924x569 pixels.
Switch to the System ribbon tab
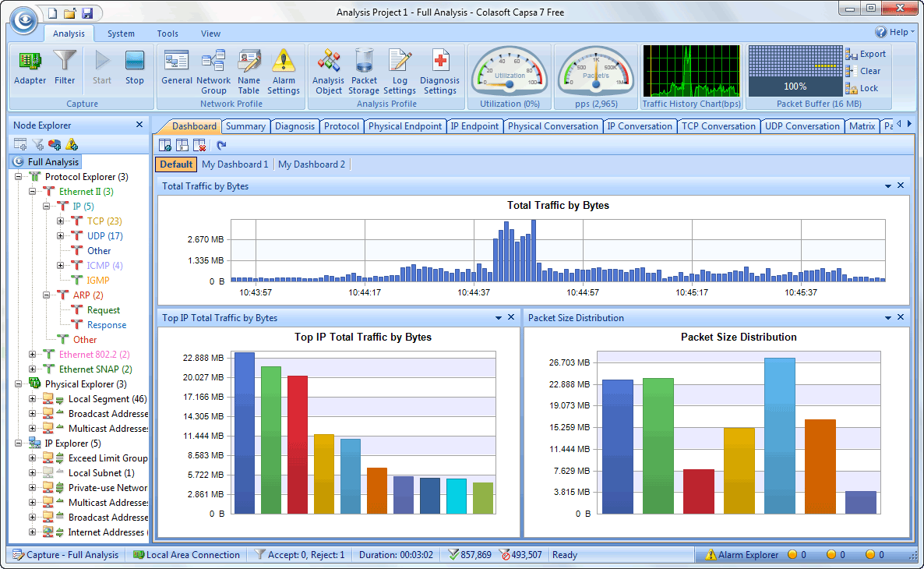coord(121,34)
